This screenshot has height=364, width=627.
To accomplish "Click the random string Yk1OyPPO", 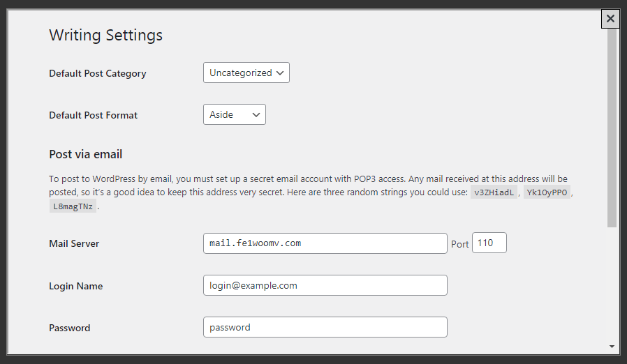I will coord(547,192).
